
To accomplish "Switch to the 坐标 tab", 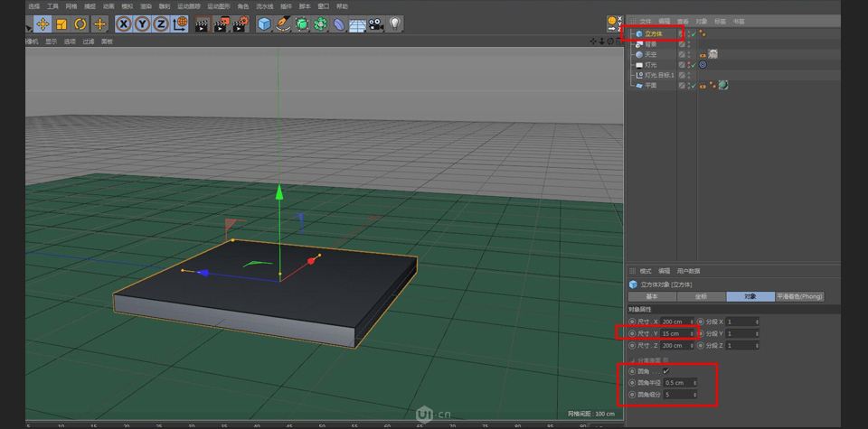I will pyautogui.click(x=702, y=296).
